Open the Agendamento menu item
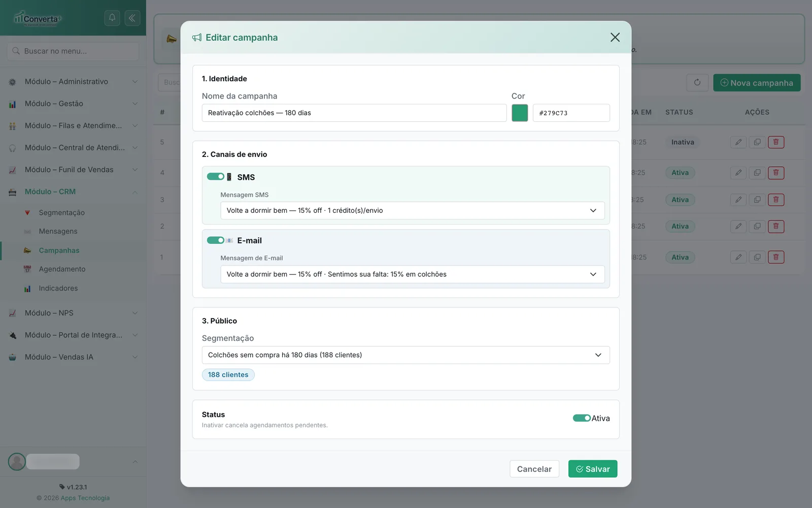The height and width of the screenshot is (508, 812). pos(62,269)
